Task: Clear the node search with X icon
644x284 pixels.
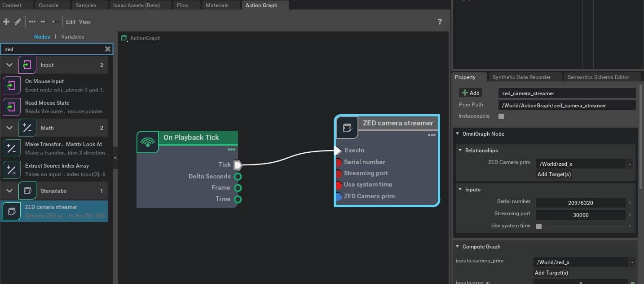Action: click(x=108, y=49)
